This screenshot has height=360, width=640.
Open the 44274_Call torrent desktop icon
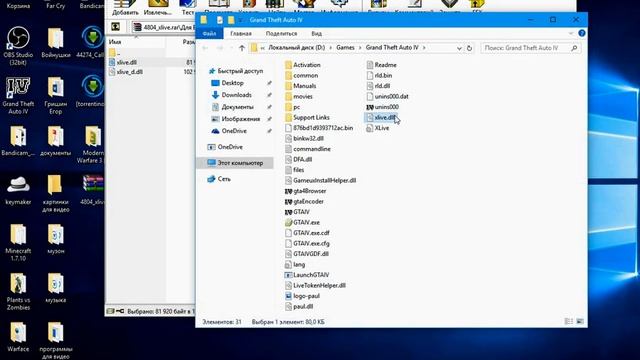coord(91,43)
